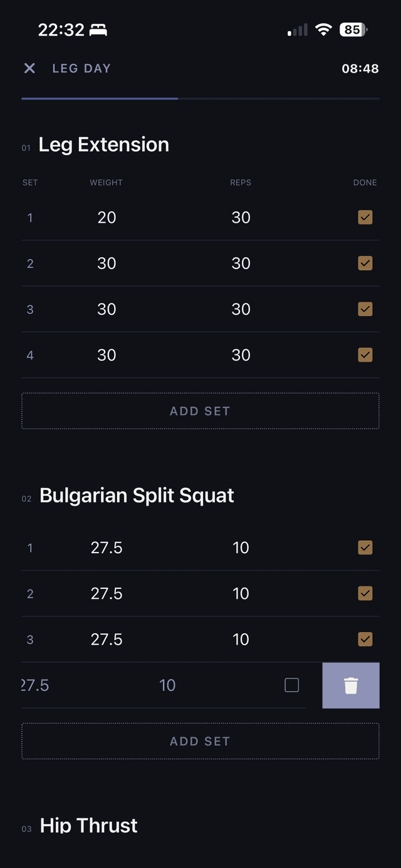
Task: Tap the battery indicator showing 85
Action: click(353, 29)
